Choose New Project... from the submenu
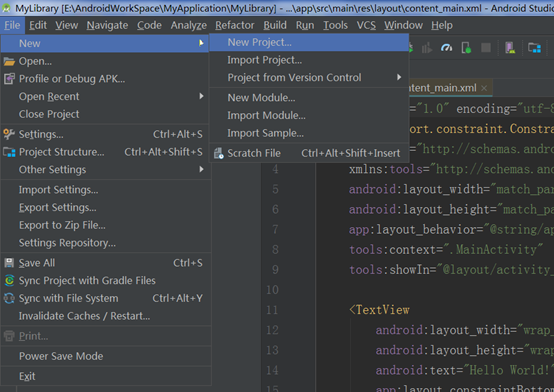This screenshot has height=392, width=554. (309, 42)
